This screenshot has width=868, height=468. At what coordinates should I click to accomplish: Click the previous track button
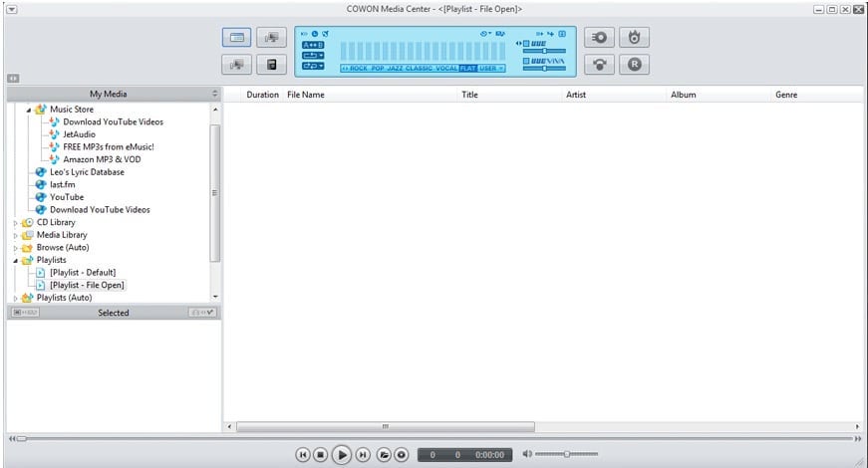pos(303,455)
